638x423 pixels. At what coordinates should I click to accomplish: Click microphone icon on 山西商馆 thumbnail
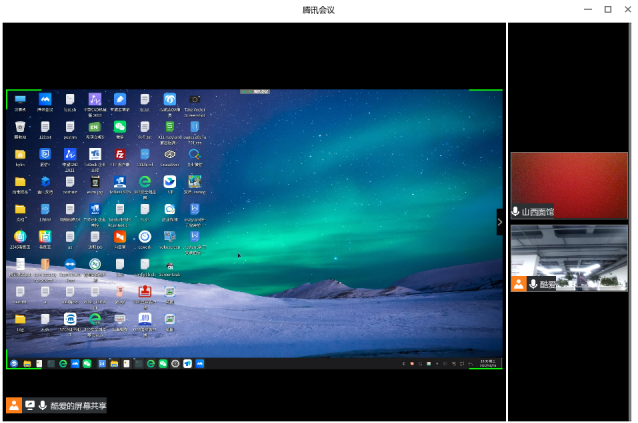pos(516,212)
